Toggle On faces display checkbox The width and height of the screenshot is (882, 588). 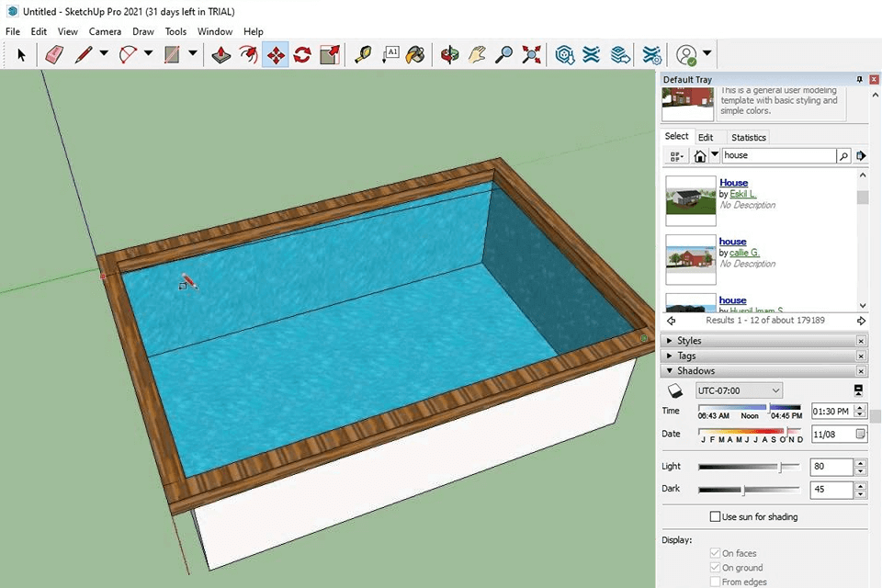[716, 554]
